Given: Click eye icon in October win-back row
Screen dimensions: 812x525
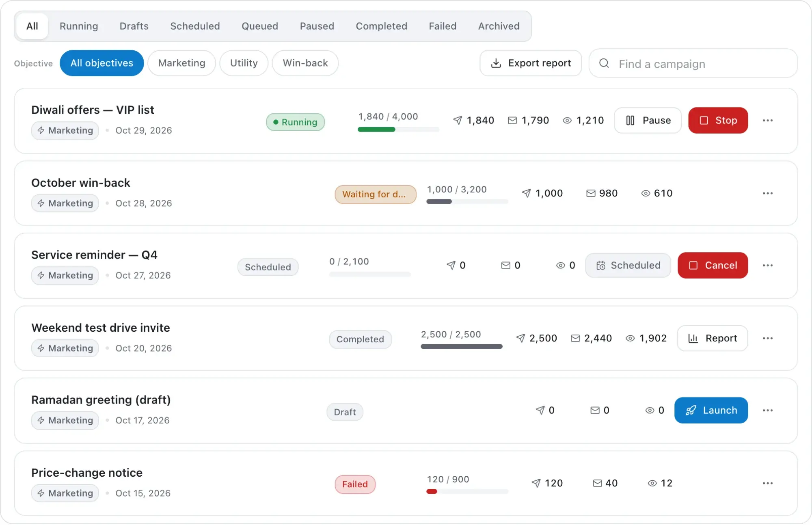Looking at the screenshot, I should pos(646,193).
